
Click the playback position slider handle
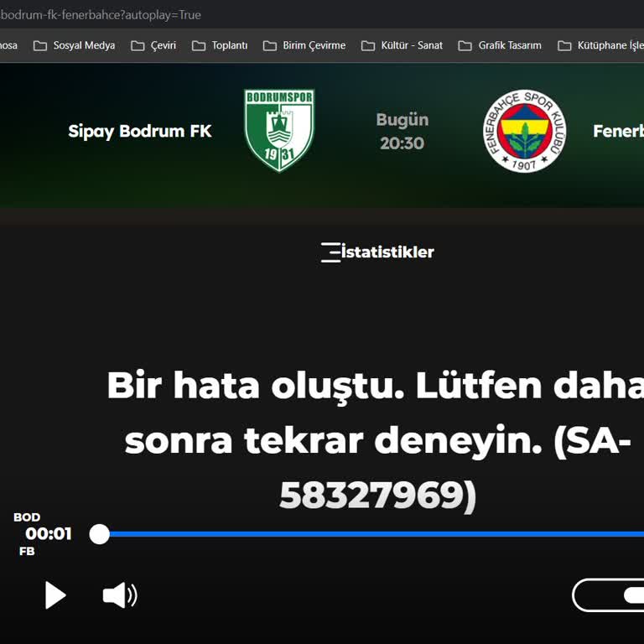[100, 534]
